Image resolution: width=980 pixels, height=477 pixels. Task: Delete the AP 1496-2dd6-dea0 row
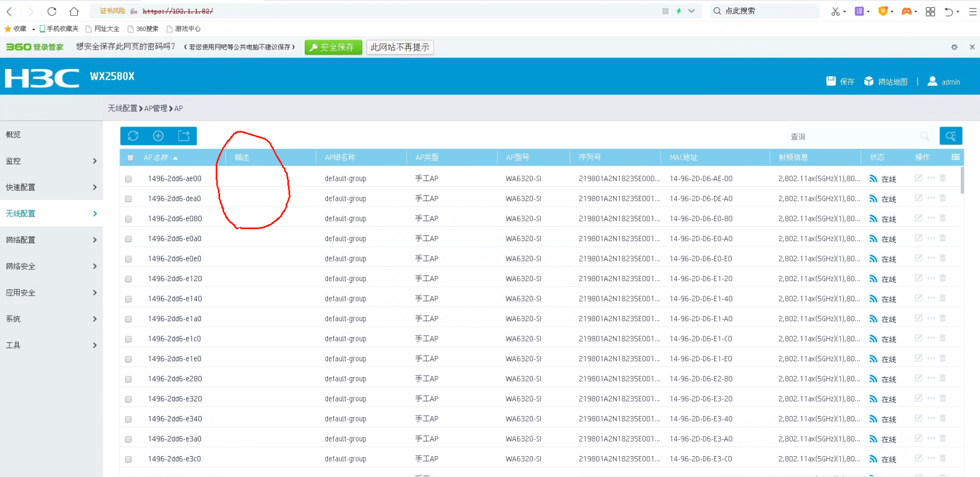(x=943, y=198)
